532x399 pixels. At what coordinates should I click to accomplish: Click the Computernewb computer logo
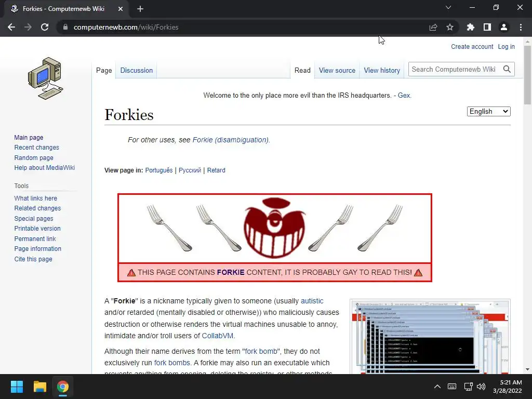pyautogui.click(x=46, y=78)
